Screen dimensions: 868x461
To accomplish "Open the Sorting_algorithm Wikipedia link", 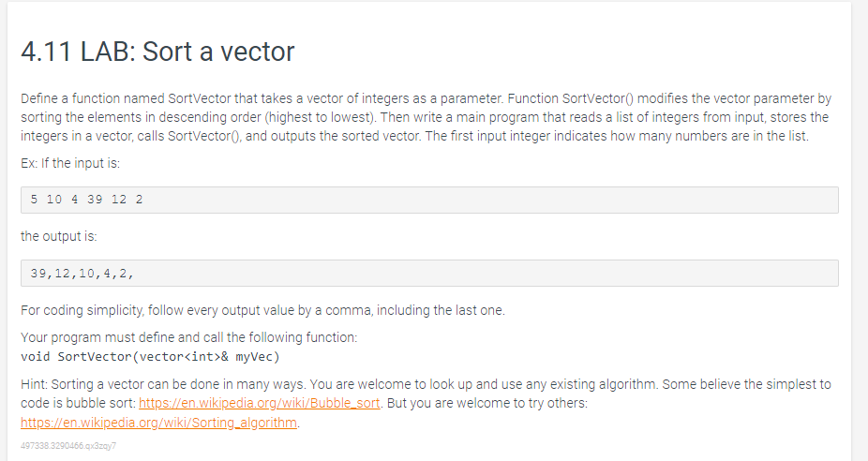I will tap(158, 423).
